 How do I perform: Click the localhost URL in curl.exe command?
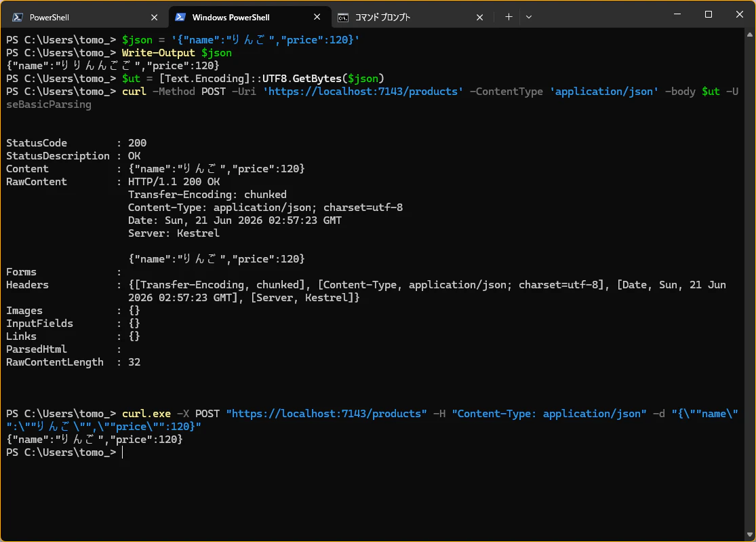coord(326,414)
